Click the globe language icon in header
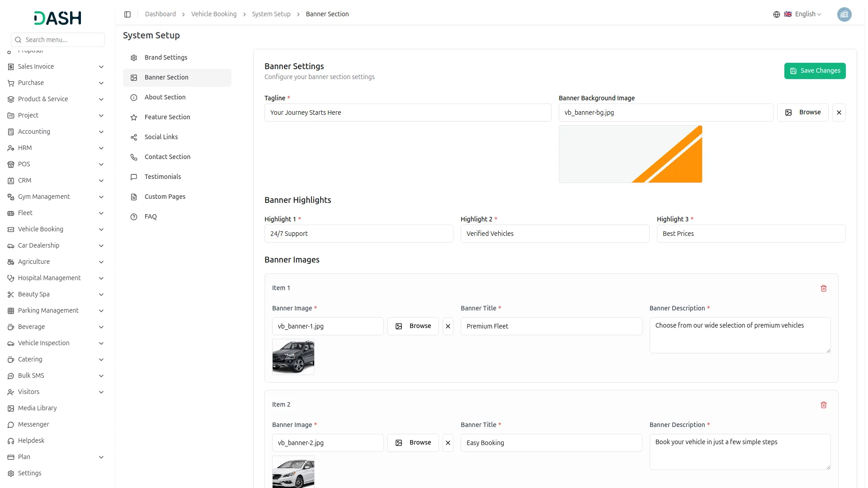The width and height of the screenshot is (868, 488). pos(776,14)
